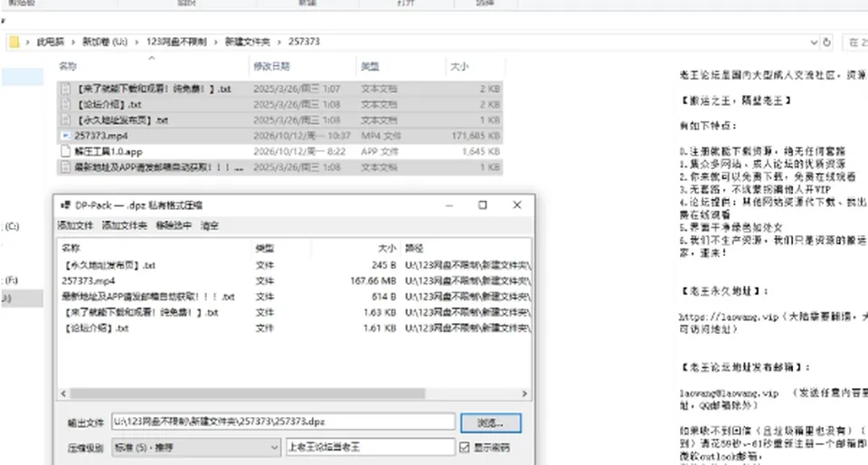This screenshot has height=465, width=868.
Task: Open the address bar history dropdown arrow
Action: [814, 43]
